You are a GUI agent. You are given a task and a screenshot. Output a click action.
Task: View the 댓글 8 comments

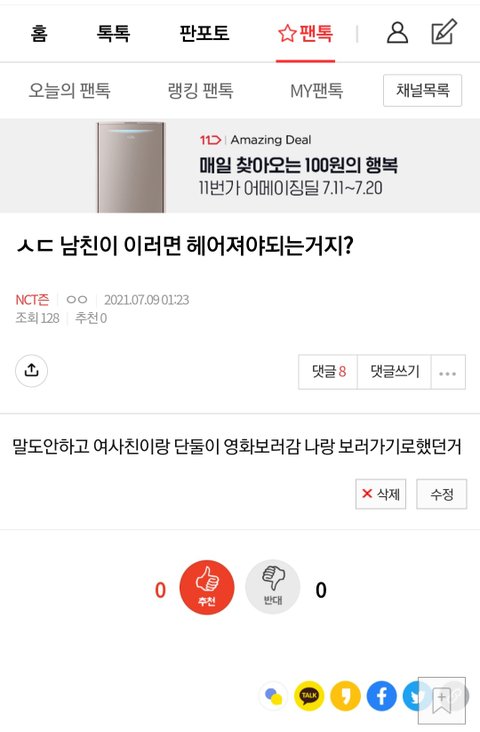click(328, 372)
